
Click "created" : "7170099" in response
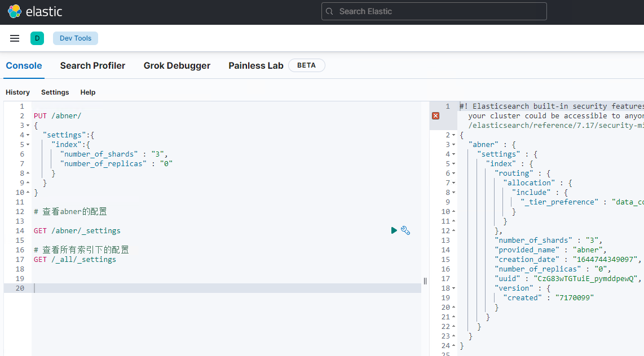click(x=548, y=298)
